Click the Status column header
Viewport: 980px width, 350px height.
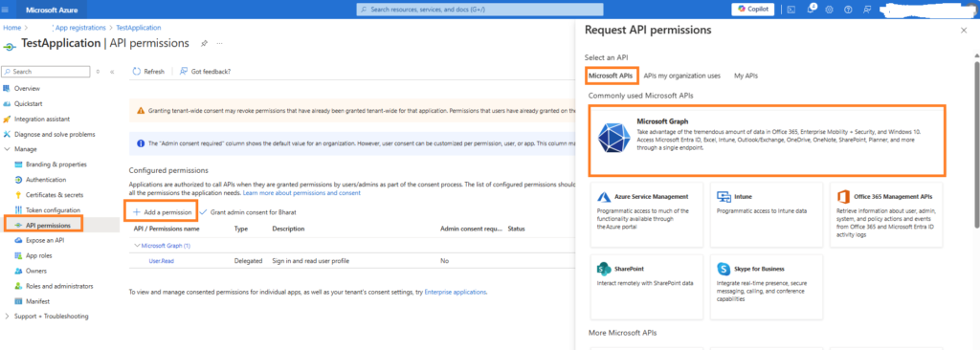point(516,229)
